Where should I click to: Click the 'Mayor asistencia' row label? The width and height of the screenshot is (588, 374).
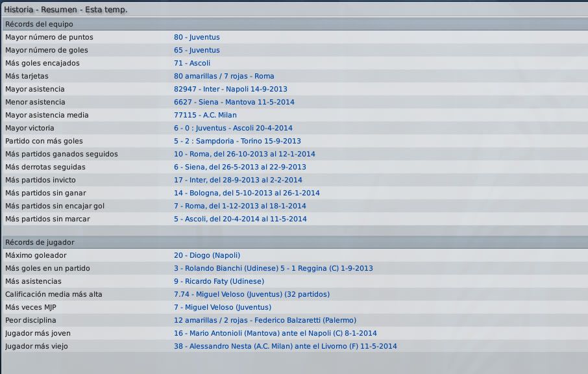tap(35, 90)
